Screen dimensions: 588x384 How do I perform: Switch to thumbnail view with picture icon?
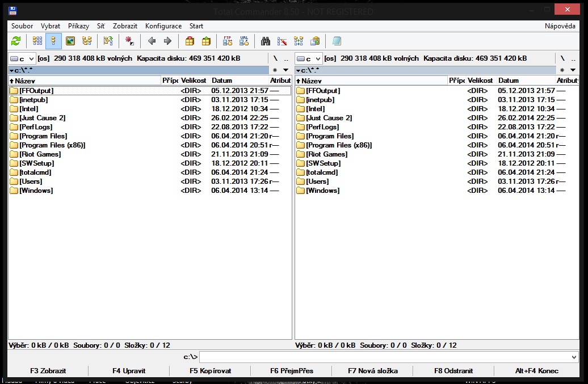pyautogui.click(x=70, y=41)
